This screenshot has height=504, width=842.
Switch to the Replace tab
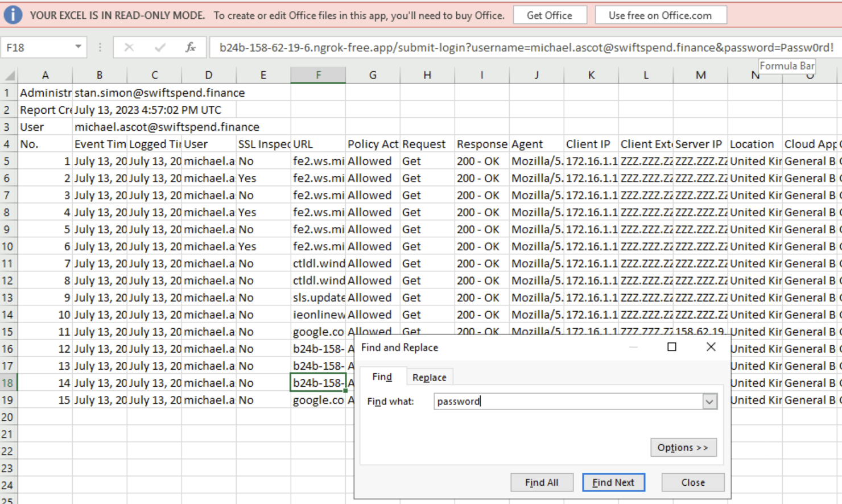pos(429,377)
